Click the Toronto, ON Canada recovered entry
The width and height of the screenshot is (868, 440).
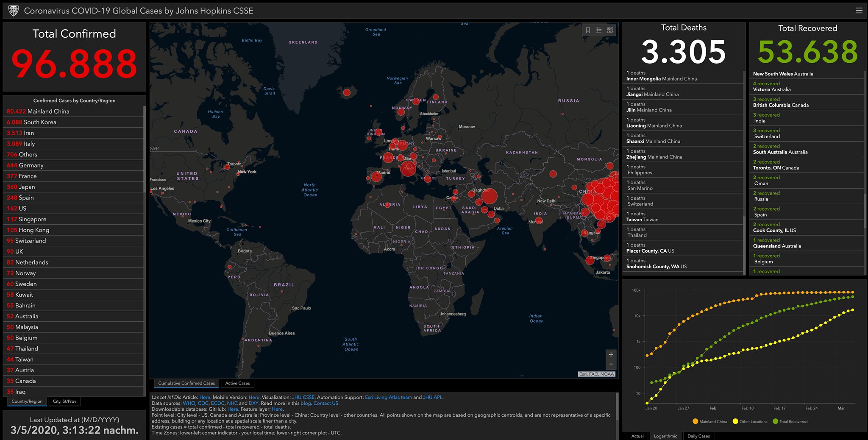tap(807, 165)
